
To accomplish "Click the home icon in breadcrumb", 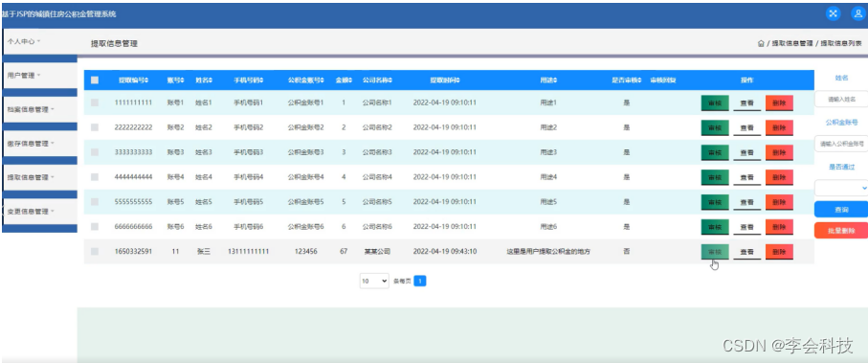I will pos(761,43).
